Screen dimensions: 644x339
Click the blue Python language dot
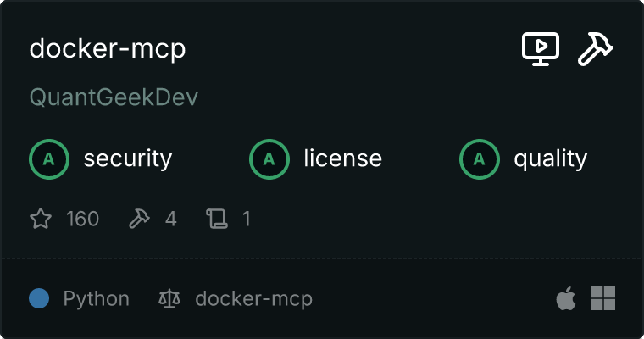[x=39, y=298]
